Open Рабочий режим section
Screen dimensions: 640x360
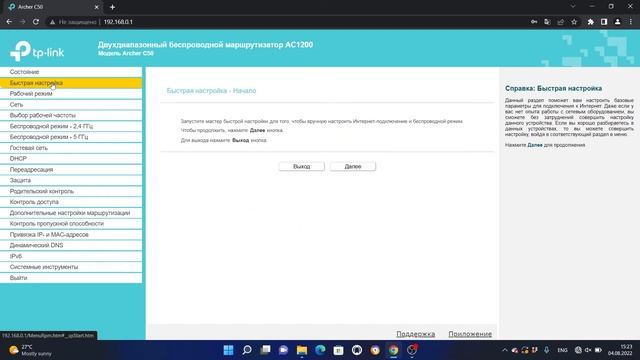point(71,93)
